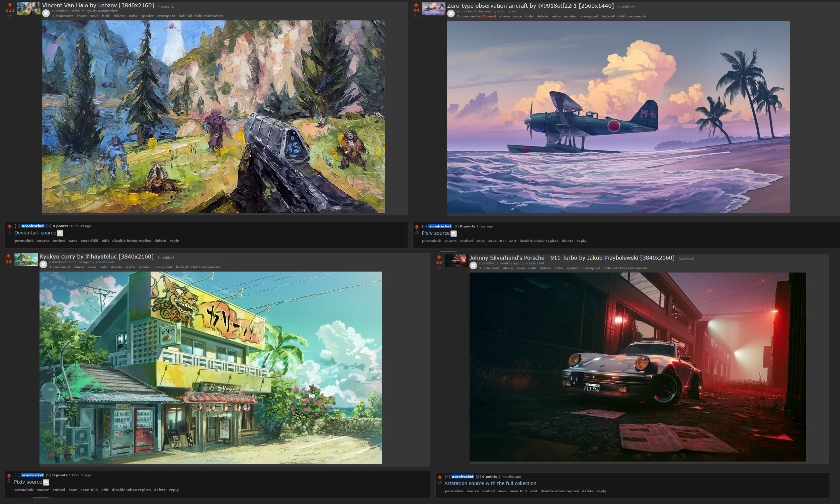Edit the Artstation source comment
Image resolution: width=840 pixels, height=504 pixels.
tap(534, 491)
